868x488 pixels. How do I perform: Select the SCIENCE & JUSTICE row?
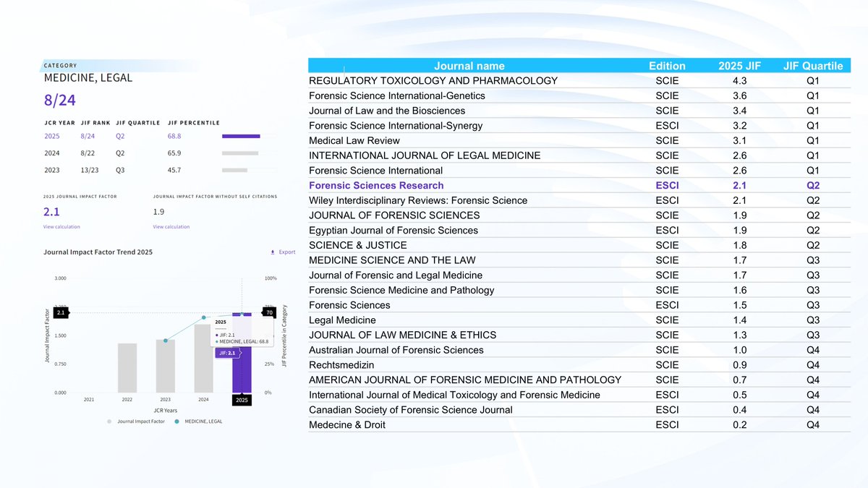click(580, 245)
